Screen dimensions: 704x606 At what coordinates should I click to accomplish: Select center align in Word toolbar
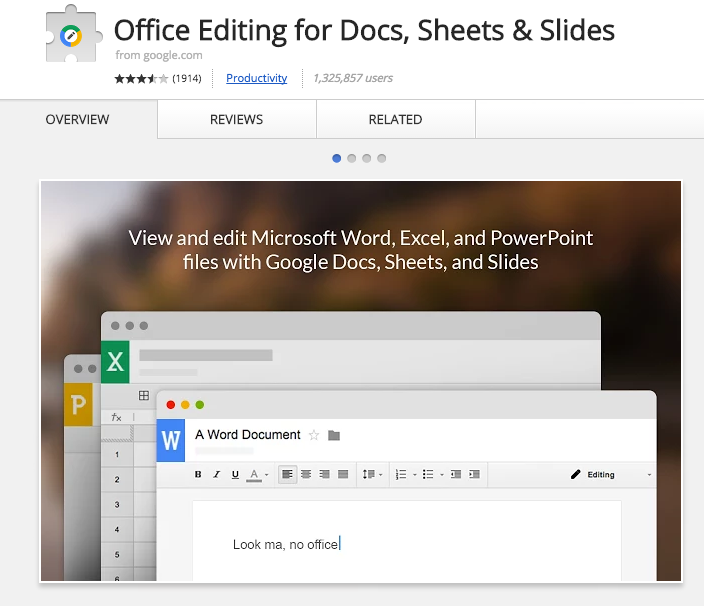[306, 474]
